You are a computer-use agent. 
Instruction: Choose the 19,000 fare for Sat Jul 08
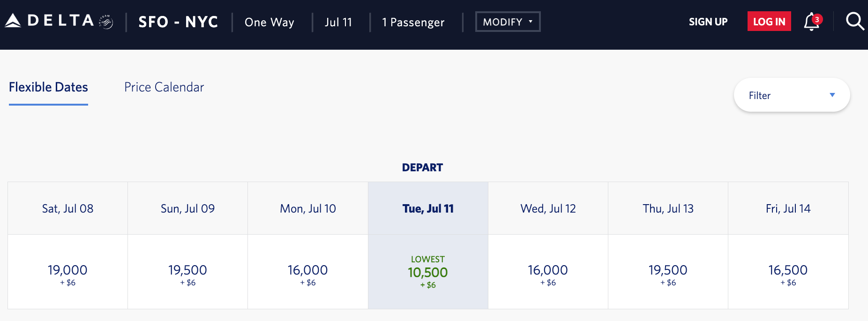67,271
